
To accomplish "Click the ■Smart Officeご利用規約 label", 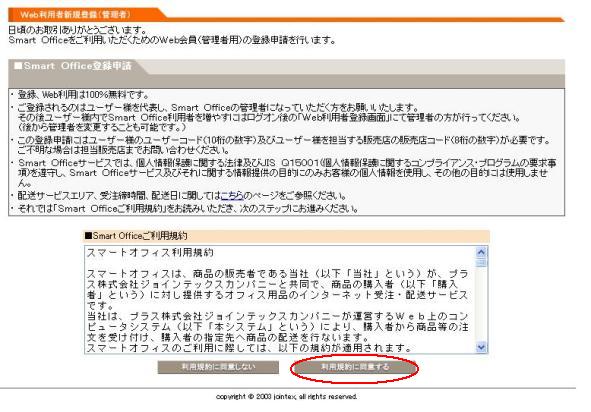I will (136, 236).
